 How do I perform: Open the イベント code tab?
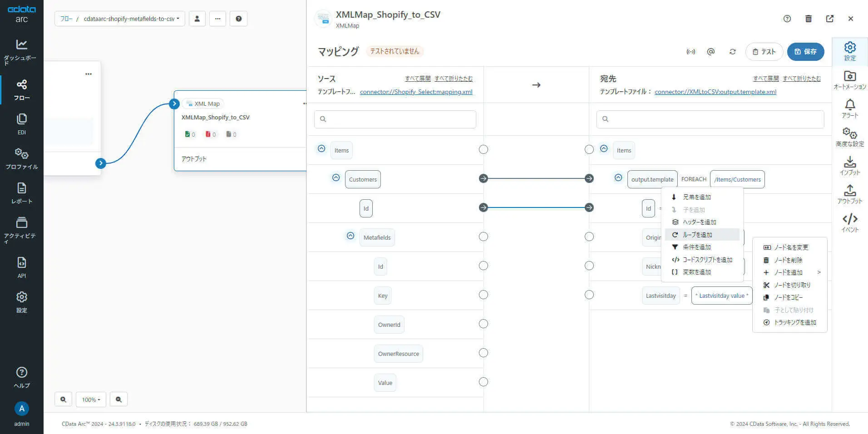pyautogui.click(x=849, y=222)
